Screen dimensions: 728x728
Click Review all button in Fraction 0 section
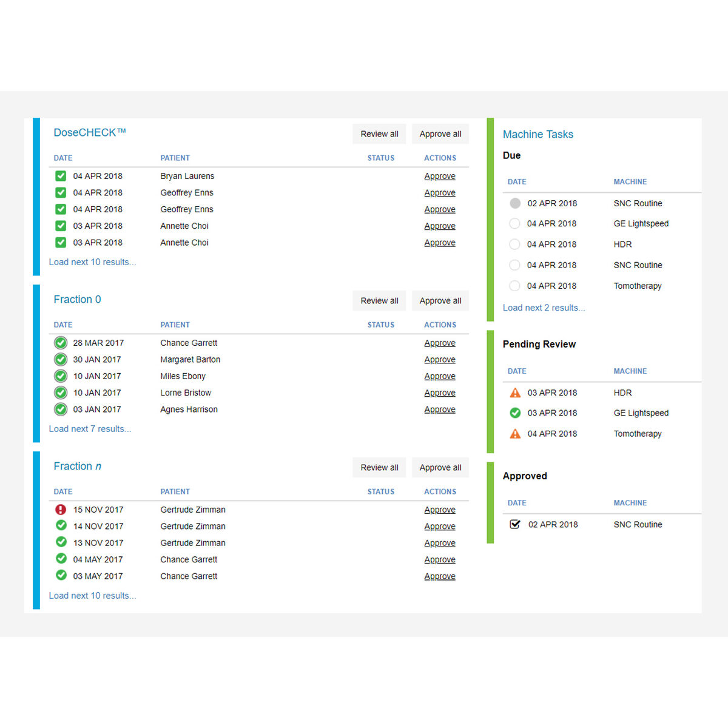(379, 301)
